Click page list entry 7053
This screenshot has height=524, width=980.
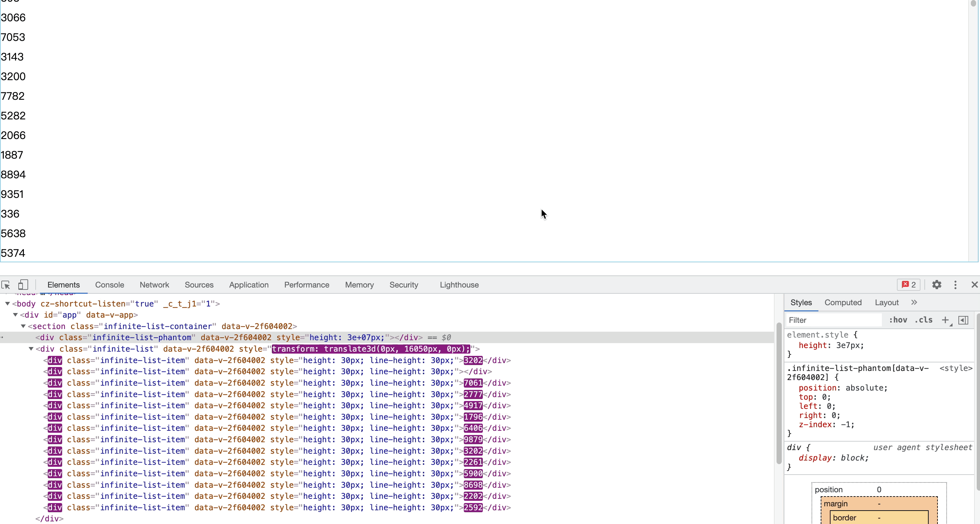point(13,37)
